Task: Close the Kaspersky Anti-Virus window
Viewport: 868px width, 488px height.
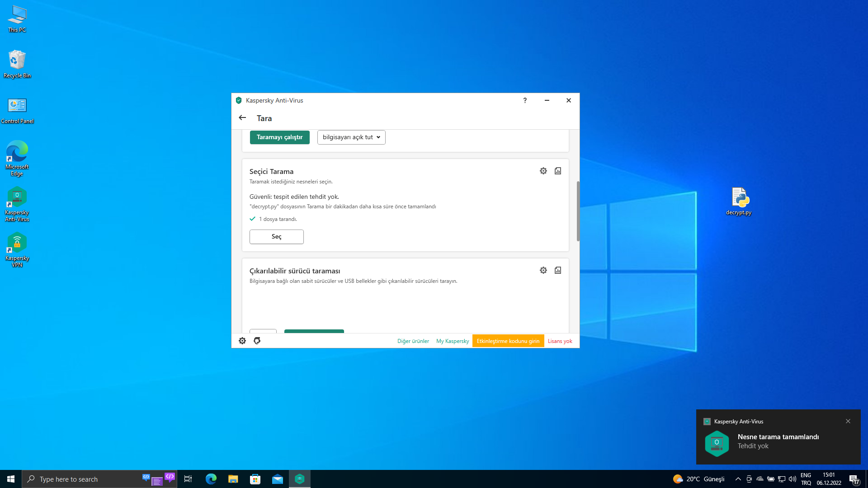Action: [569, 100]
